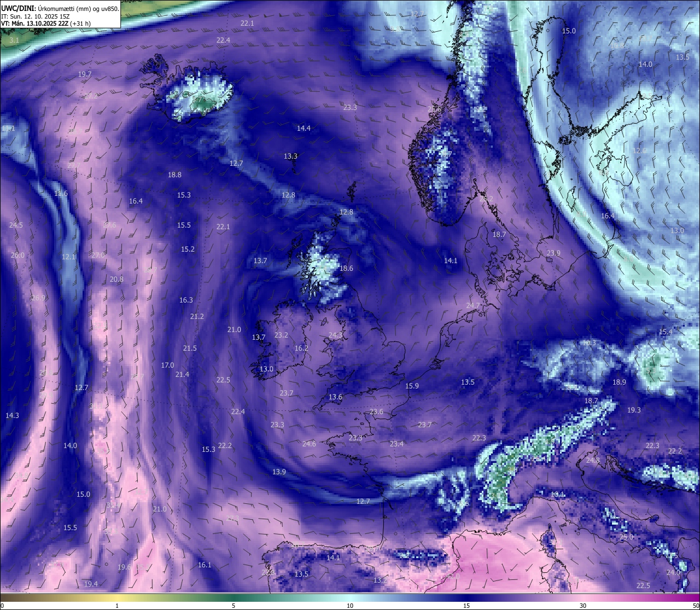Click the 17.0 value label
This screenshot has width=700, height=610.
pyautogui.click(x=167, y=365)
